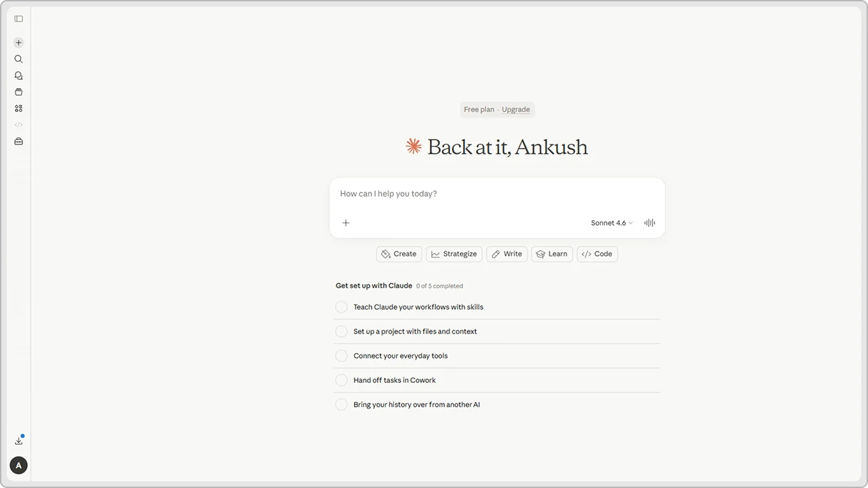Toggle the sidebar panel icon
Viewport: 868px width, 488px height.
[18, 19]
